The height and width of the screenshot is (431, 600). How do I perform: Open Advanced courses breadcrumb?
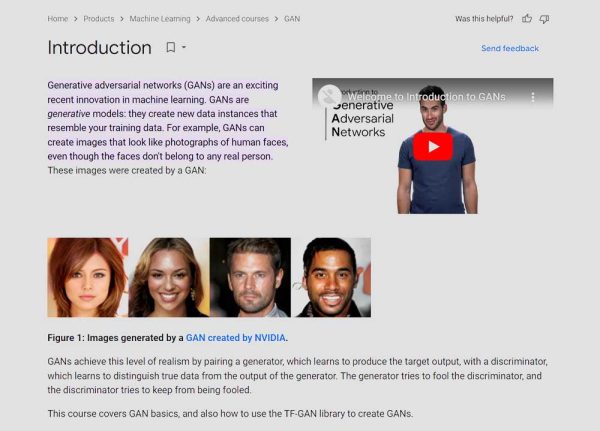[x=237, y=19]
